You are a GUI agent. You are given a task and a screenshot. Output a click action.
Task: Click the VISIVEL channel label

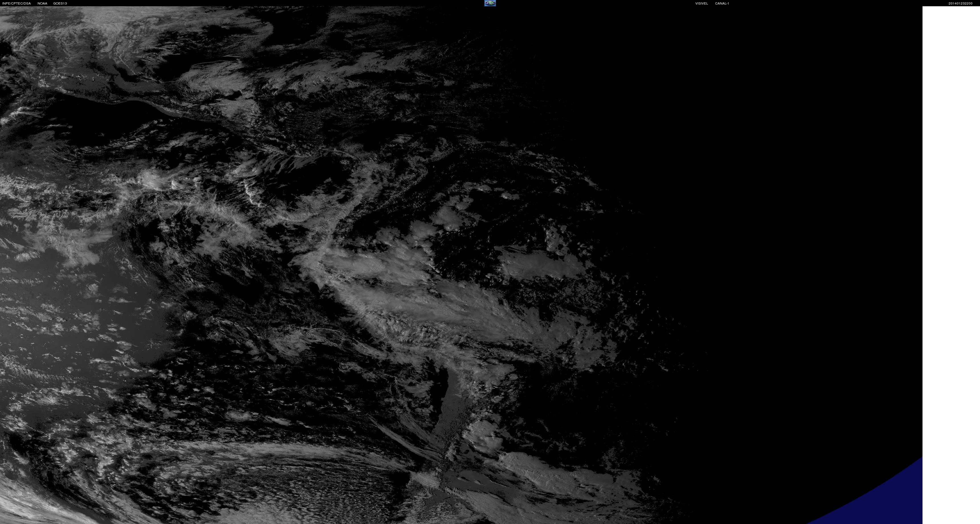pyautogui.click(x=702, y=3)
